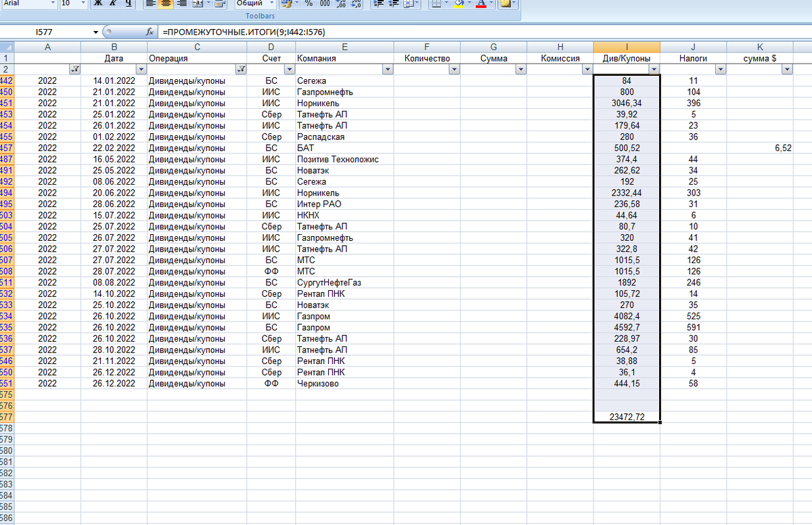Apply fill color bucket
The height and width of the screenshot is (525, 812).
(458, 3)
